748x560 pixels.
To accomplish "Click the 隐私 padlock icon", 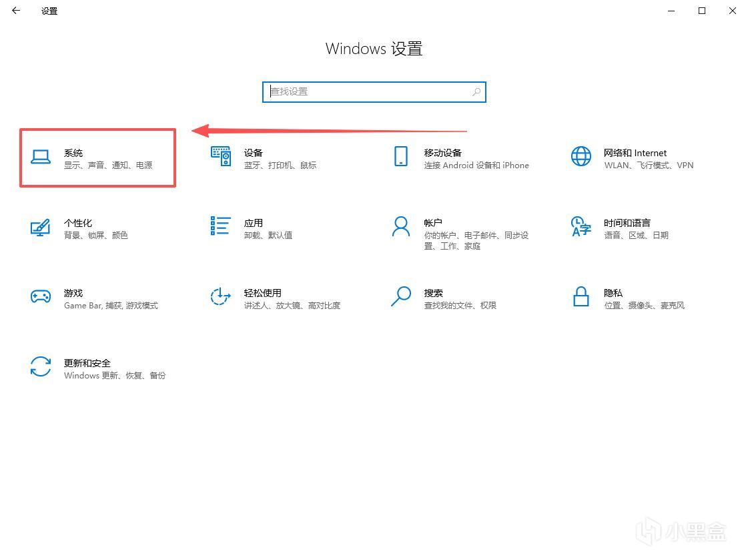I will 581,296.
